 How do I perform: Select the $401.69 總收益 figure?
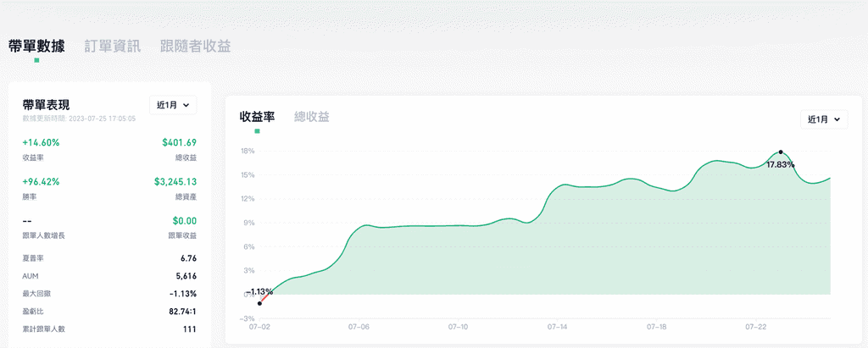tap(179, 142)
